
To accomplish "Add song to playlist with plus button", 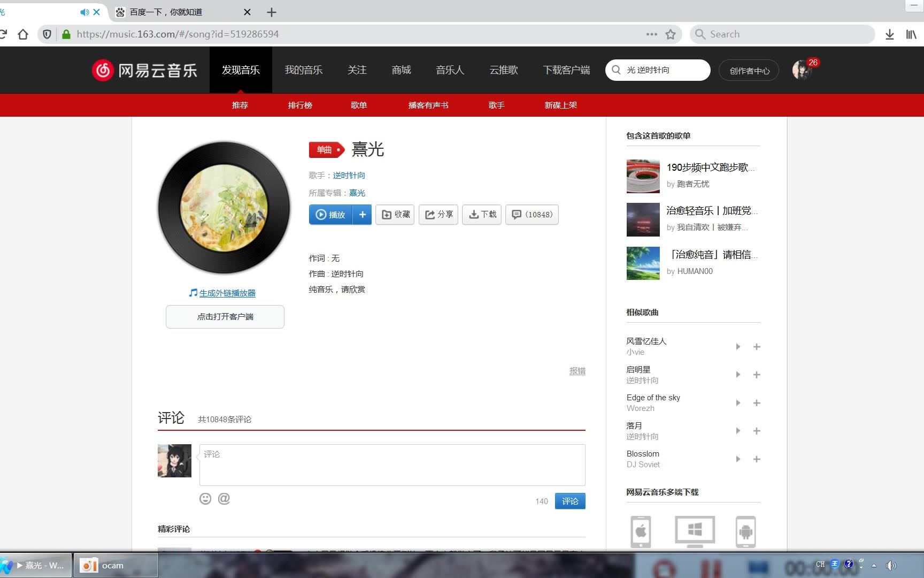I will tap(362, 215).
